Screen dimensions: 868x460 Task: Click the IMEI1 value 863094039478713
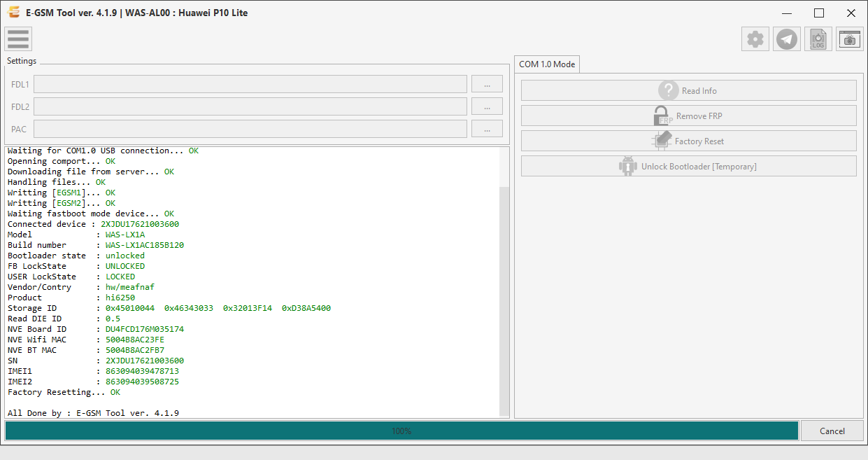(x=142, y=371)
